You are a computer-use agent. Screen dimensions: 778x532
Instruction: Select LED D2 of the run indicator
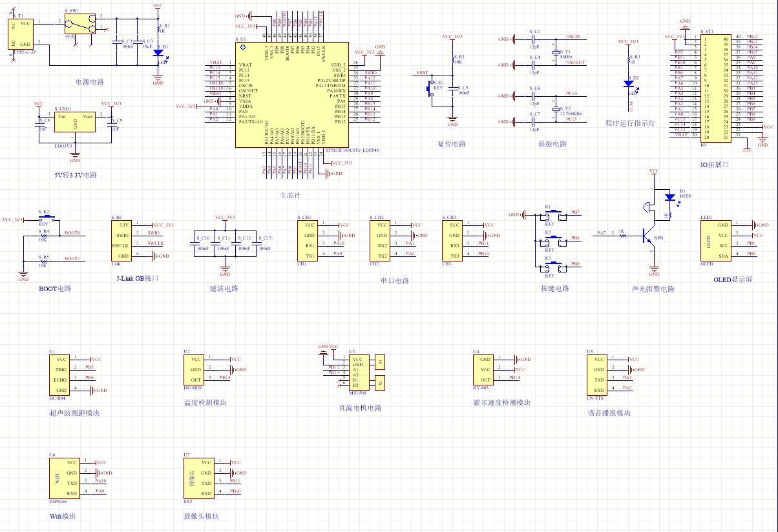tap(629, 84)
